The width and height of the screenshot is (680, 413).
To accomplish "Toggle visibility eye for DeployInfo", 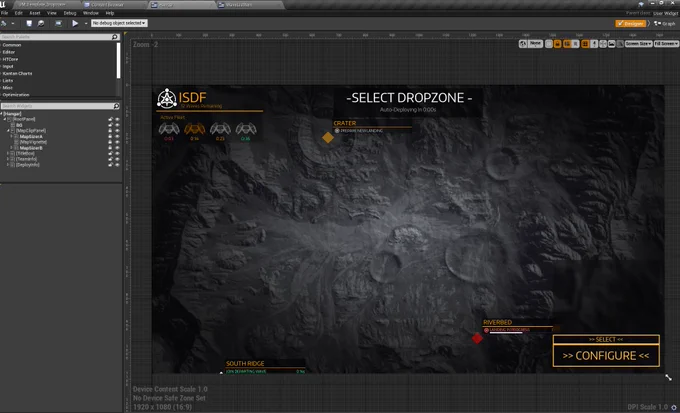I will 117,165.
